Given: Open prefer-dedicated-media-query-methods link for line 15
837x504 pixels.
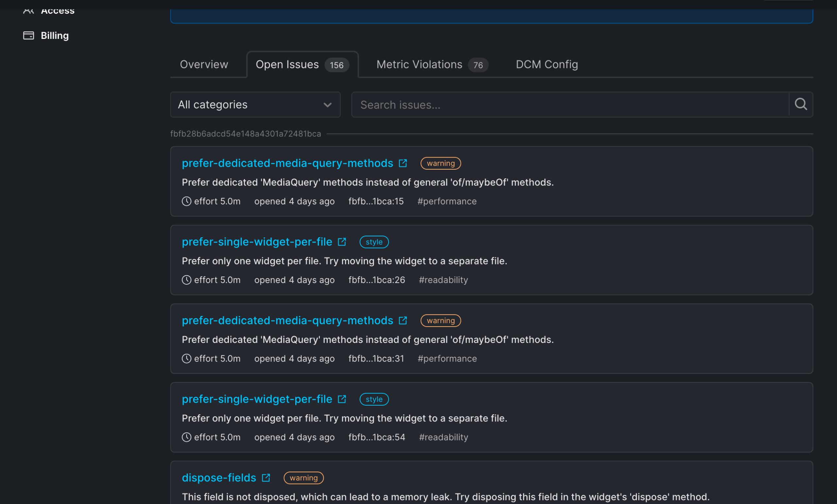Looking at the screenshot, I should click(287, 163).
